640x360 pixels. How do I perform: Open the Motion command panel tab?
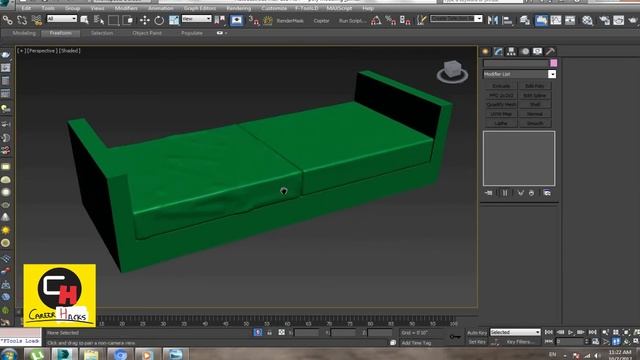pyautogui.click(x=525, y=51)
